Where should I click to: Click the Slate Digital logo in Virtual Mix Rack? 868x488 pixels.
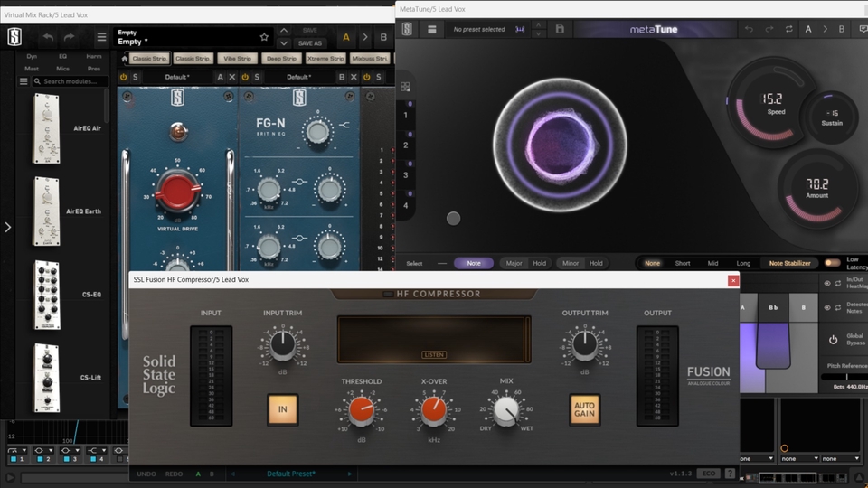coord(14,37)
